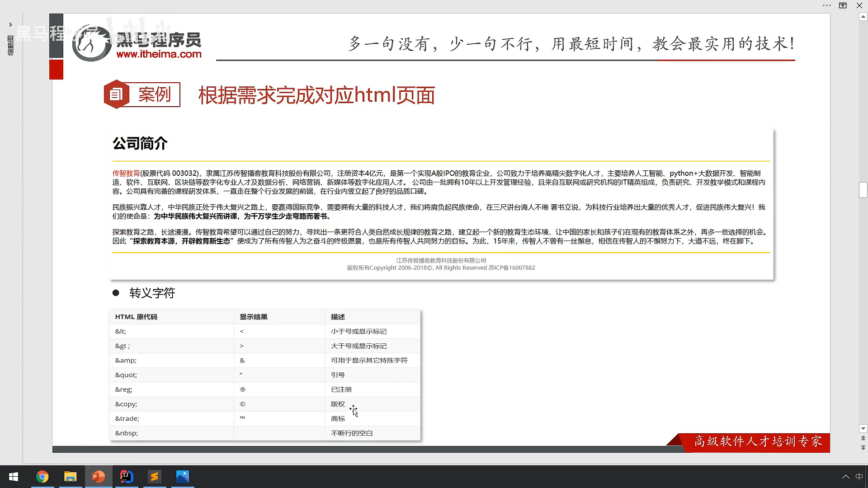Image resolution: width=868 pixels, height=488 pixels.
Task: Go to next slide double-arrow button
Action: click(x=863, y=447)
